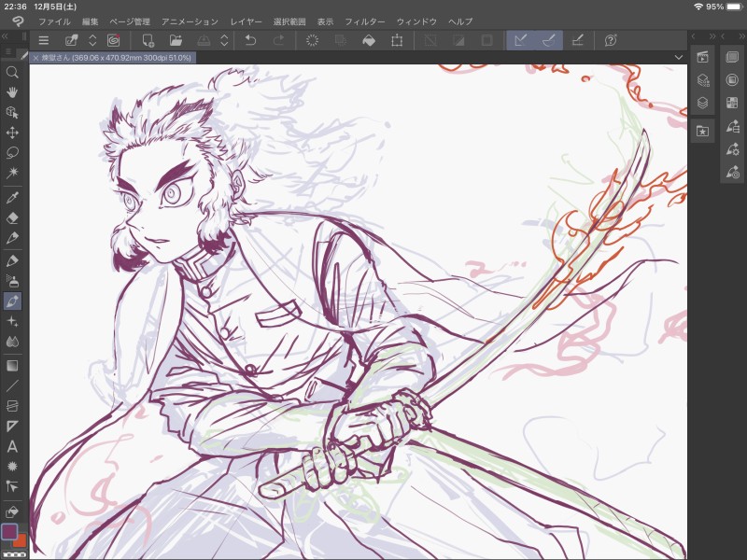Expand the right panel dock arrows

[x=712, y=36]
